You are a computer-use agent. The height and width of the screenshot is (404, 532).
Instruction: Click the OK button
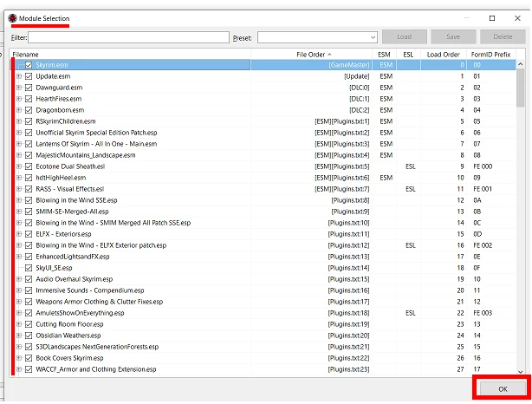click(x=503, y=389)
